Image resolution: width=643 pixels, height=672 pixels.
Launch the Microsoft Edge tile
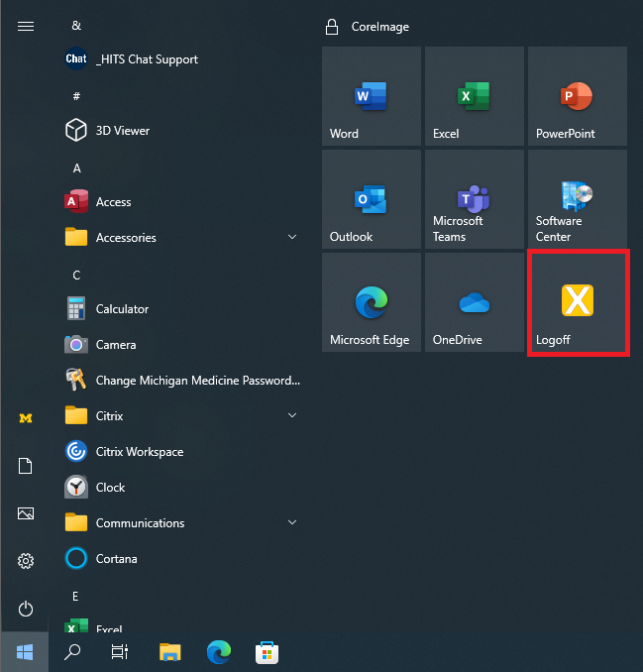pos(371,302)
